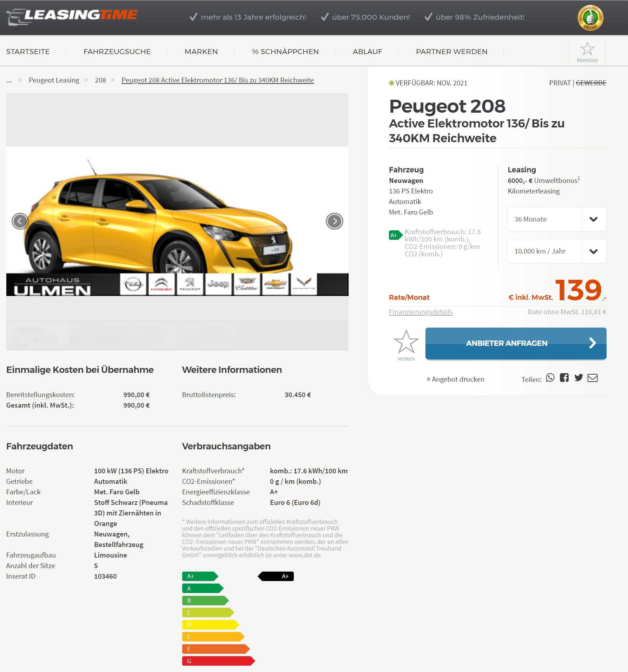Open PARTNER WERDEN menu item
Screen dimensions: 628x672
[x=452, y=52]
